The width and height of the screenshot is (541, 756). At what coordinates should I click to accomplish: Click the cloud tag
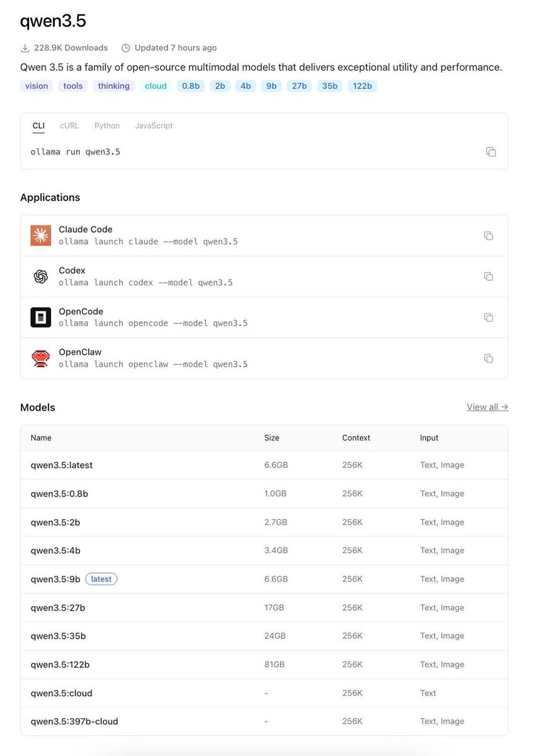coord(156,86)
